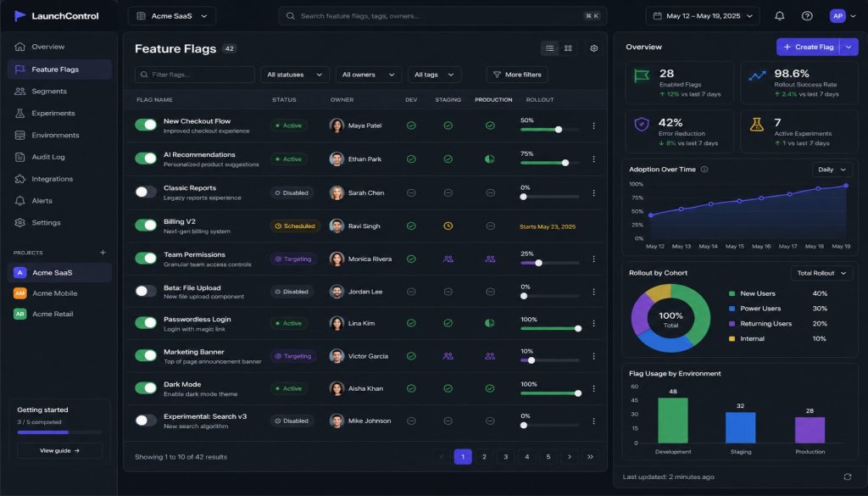This screenshot has width=868, height=496.
Task: Click Adoption Over Time info icon
Action: click(704, 170)
